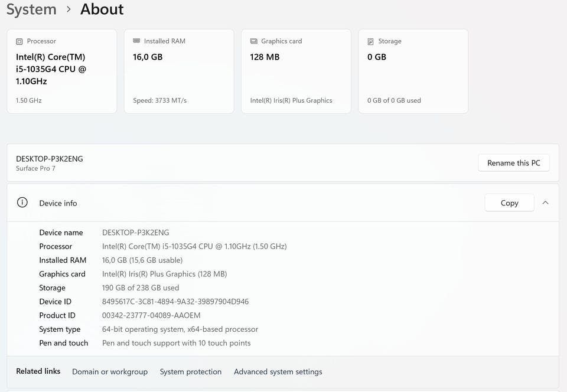The image size is (567, 392).
Task: Collapse the Device info section chevron
Action: (545, 202)
